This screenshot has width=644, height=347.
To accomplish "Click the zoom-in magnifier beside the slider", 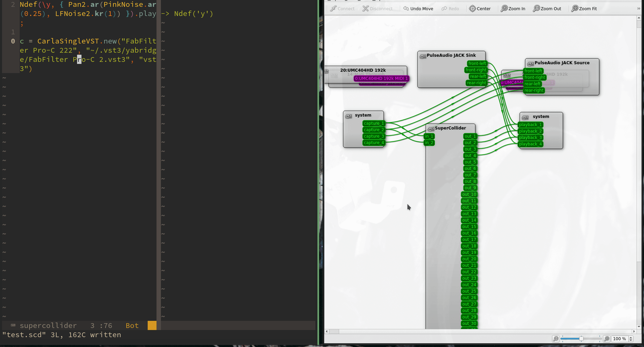I will point(607,339).
